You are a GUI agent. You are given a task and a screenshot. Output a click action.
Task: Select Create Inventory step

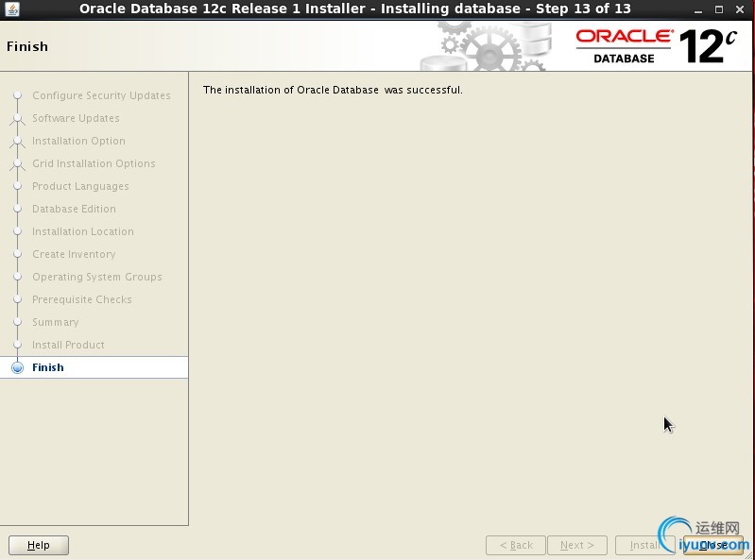click(x=74, y=254)
